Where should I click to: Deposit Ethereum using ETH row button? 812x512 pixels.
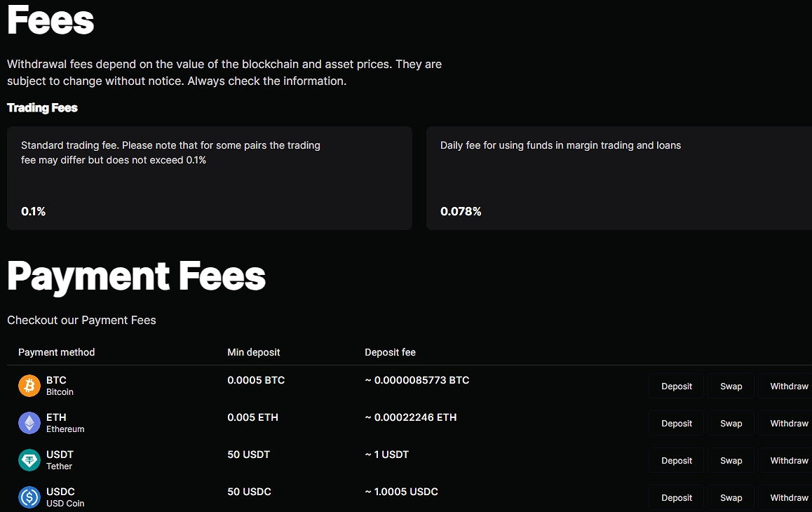(676, 424)
